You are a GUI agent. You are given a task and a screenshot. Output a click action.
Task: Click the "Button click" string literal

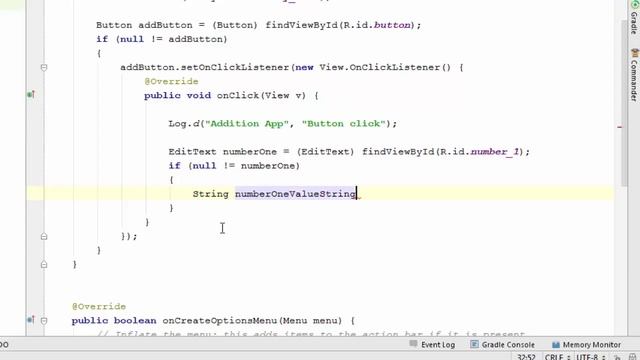point(344,124)
